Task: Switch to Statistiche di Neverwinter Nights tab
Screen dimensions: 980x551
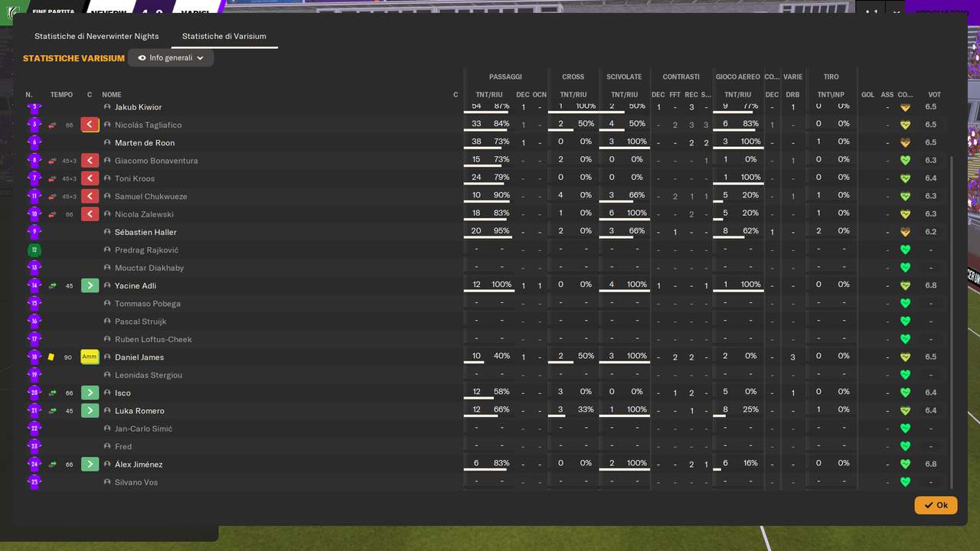Action: click(96, 36)
